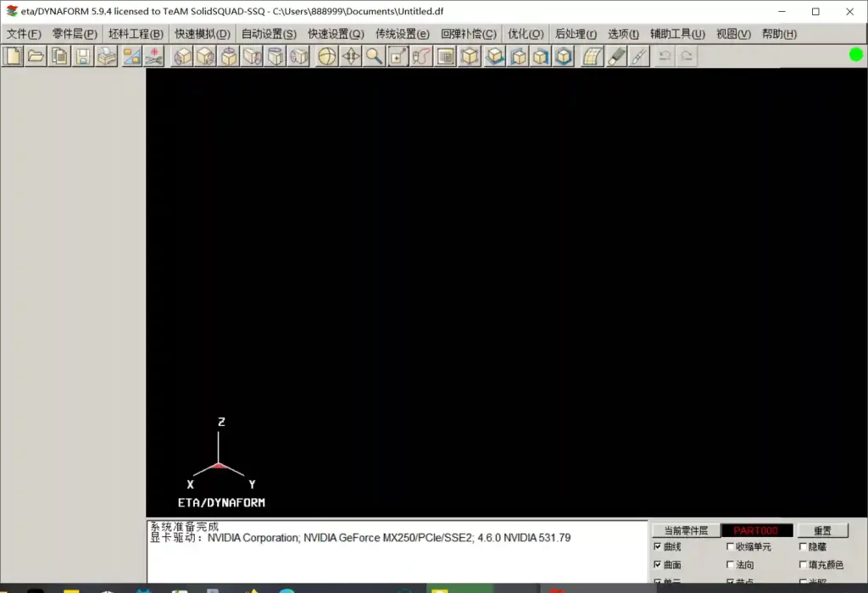
Task: Click the curved mesh surface icon
Action: pyautogui.click(x=593, y=57)
